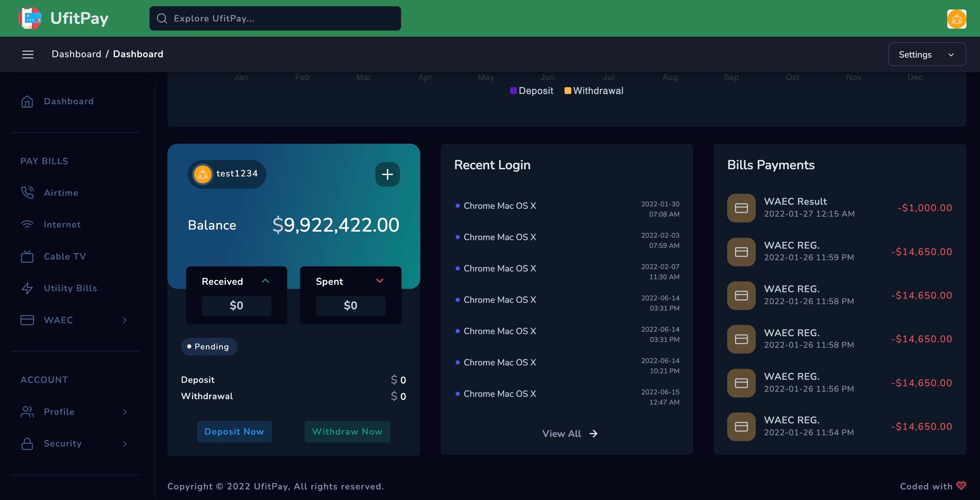Screen dimensions: 980x500
Task: Click the plus icon on balance card
Action: (387, 174)
